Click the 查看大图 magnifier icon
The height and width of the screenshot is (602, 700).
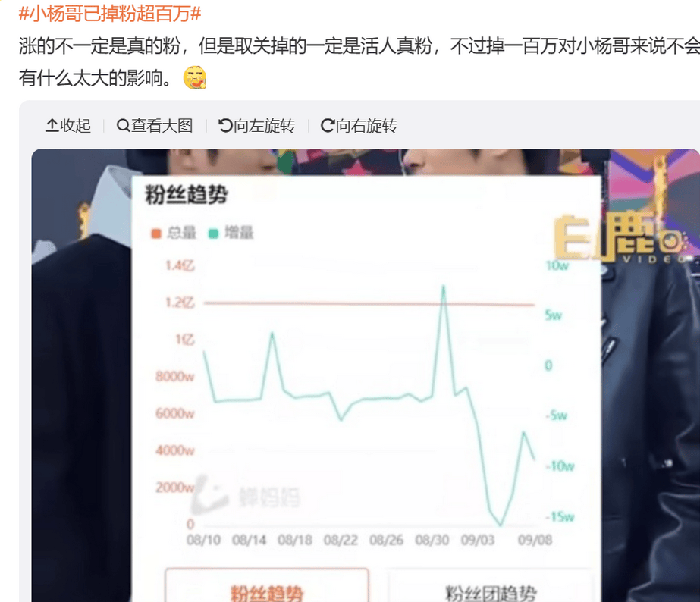point(123,126)
